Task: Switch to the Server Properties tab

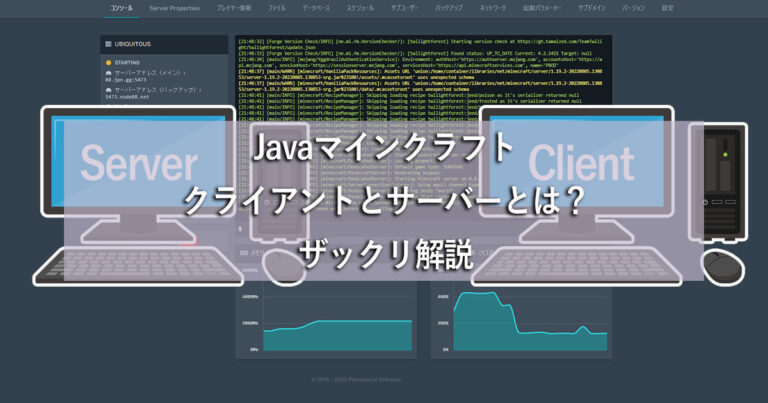Action: click(x=174, y=8)
